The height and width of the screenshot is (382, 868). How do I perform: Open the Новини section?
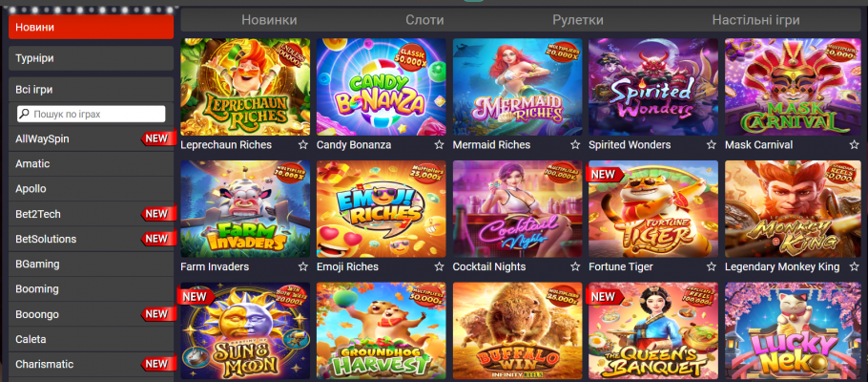tap(92, 27)
